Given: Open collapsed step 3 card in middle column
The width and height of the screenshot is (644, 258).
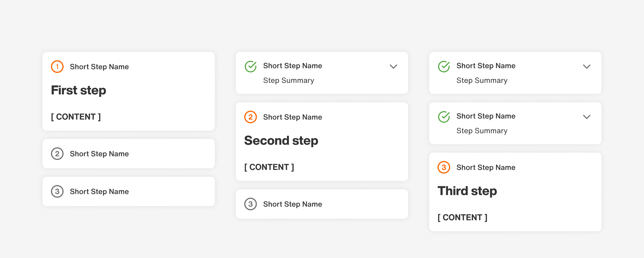Looking at the screenshot, I should 322,204.
